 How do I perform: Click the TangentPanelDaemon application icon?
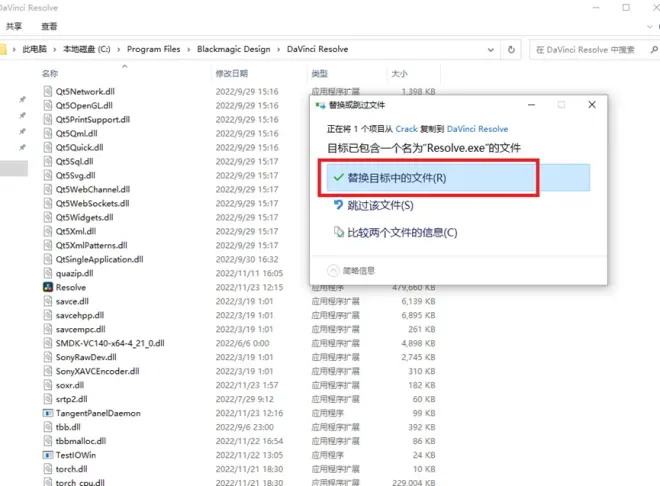48,413
